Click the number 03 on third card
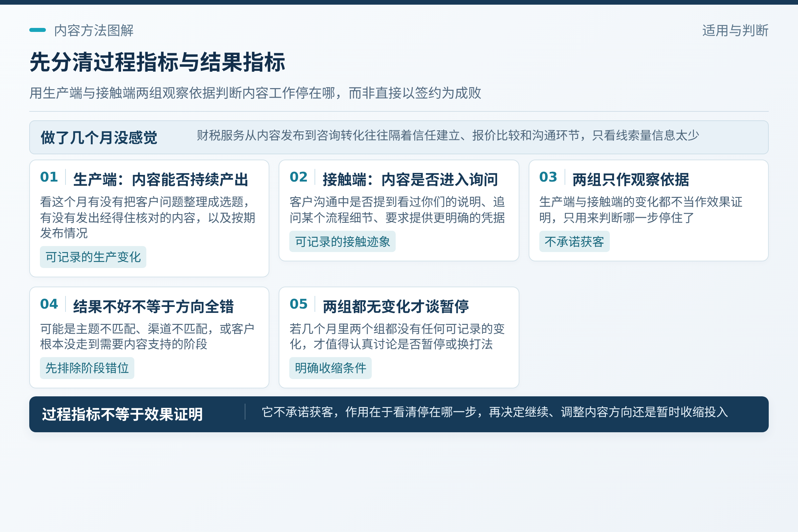 pyautogui.click(x=548, y=177)
